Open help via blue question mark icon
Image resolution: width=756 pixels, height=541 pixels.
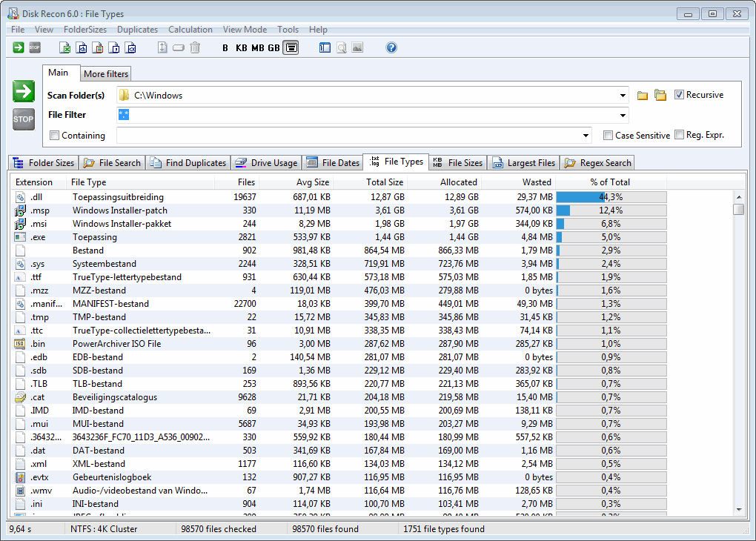(391, 47)
